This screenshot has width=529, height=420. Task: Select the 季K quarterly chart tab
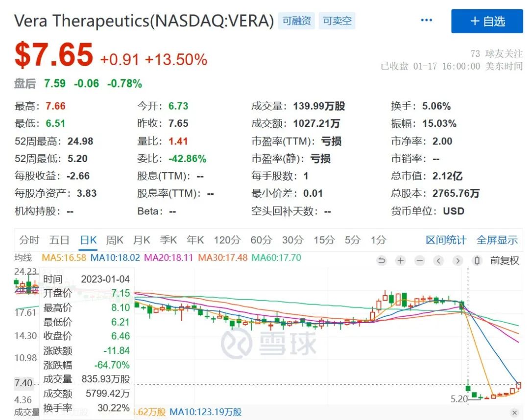(168, 240)
